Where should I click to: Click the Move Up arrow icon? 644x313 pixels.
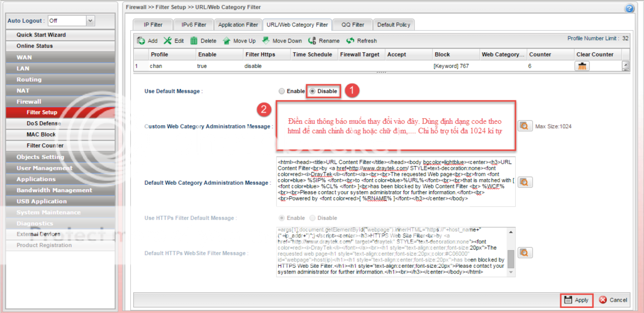[x=226, y=41]
